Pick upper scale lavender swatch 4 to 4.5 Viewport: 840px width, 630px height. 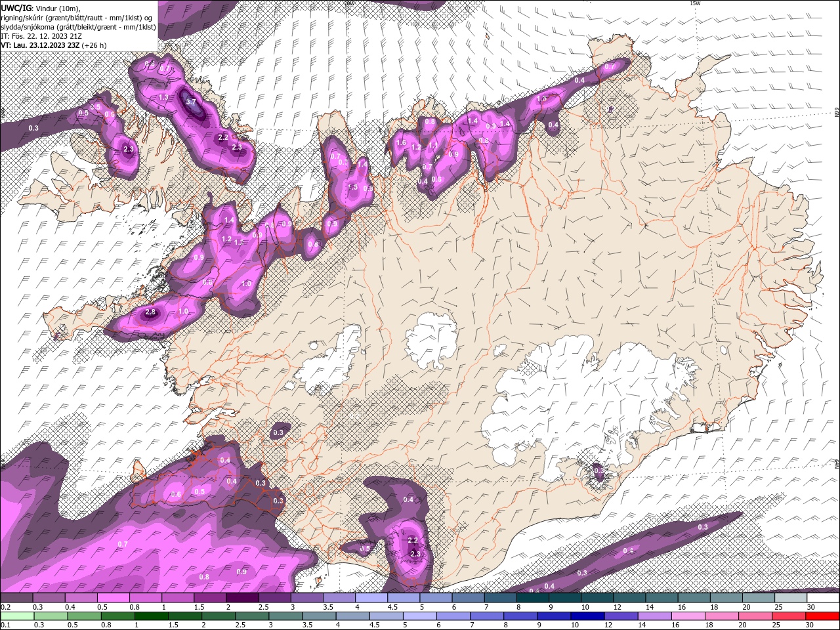pos(371,598)
